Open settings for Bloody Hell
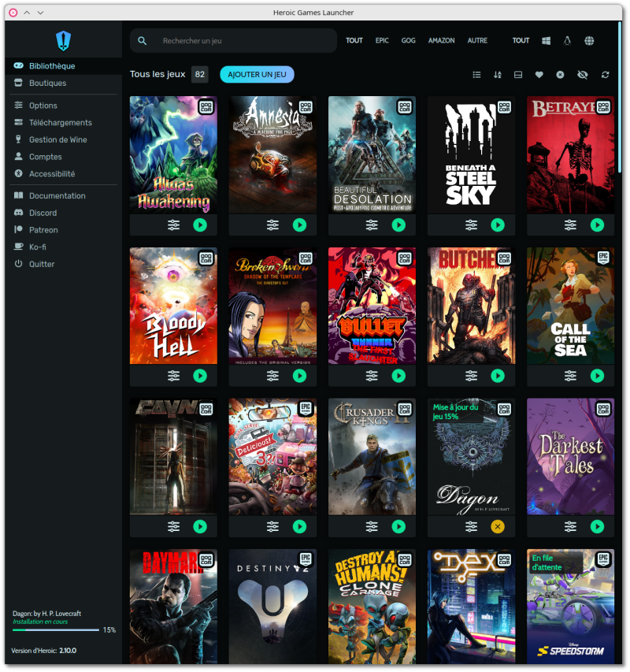This screenshot has height=672, width=630. coord(173,376)
